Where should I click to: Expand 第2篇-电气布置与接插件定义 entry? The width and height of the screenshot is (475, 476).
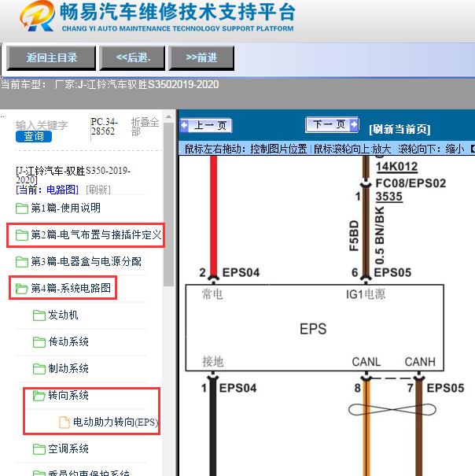96,235
